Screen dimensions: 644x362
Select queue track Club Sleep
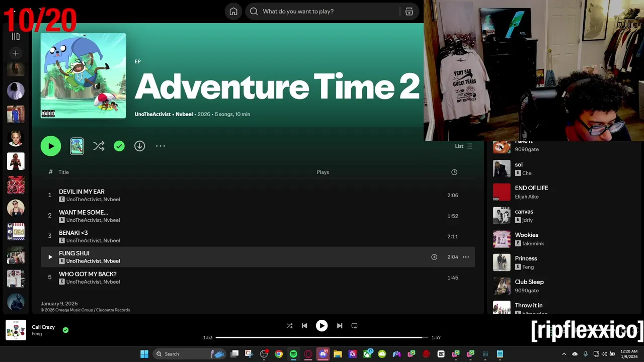coord(564,286)
